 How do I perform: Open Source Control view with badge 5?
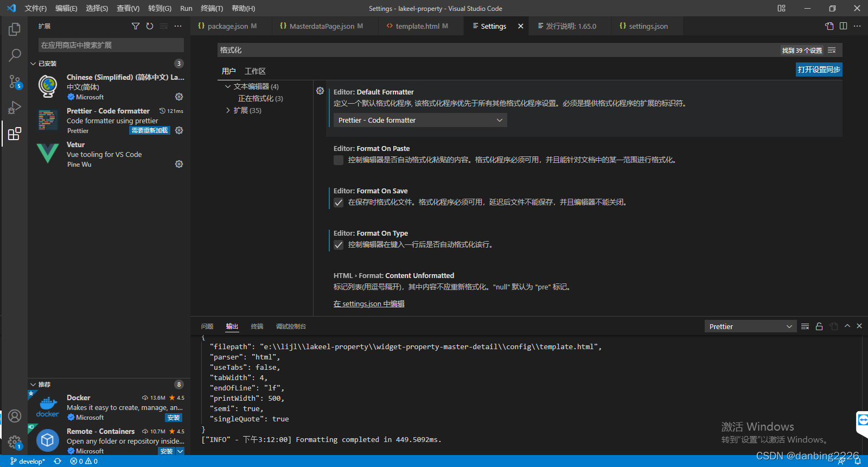pos(15,81)
